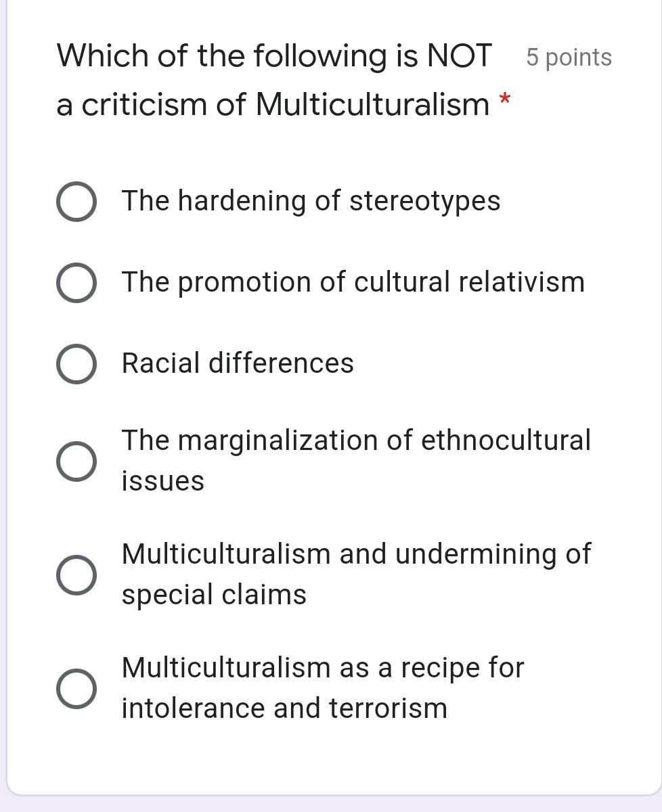Image resolution: width=662 pixels, height=812 pixels.
Task: Click the text 'issues' under the fourth option
Action: [x=163, y=480]
